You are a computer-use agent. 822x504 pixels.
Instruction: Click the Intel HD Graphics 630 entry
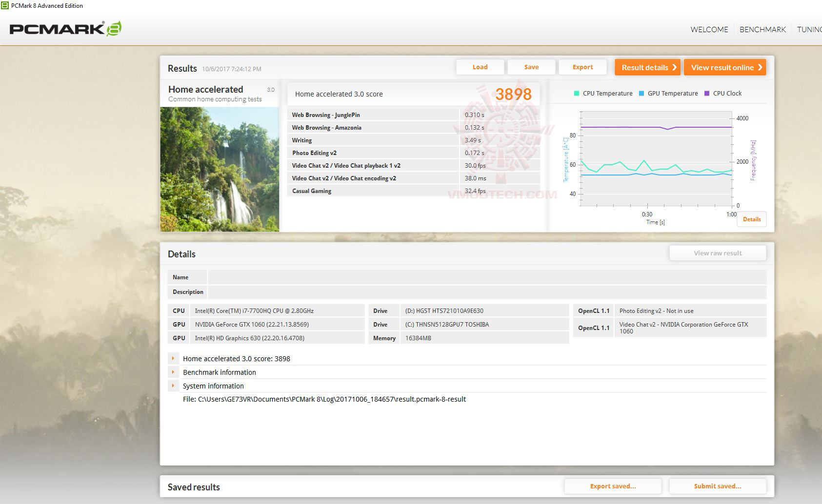click(277, 338)
